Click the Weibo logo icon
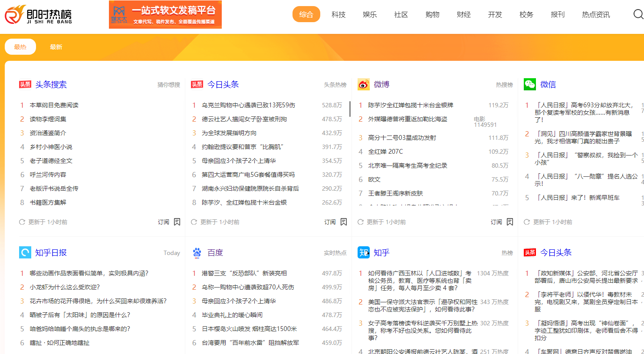 [x=364, y=84]
